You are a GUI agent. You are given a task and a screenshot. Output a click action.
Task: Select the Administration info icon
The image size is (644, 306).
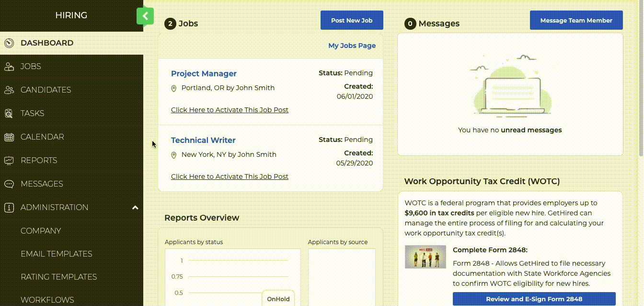9,207
